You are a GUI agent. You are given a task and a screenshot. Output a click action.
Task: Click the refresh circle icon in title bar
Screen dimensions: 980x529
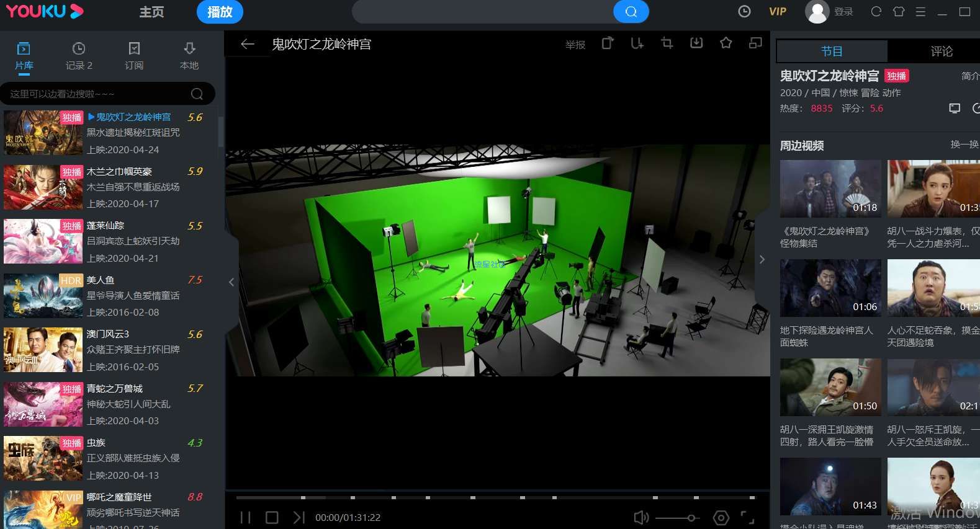[x=876, y=11]
